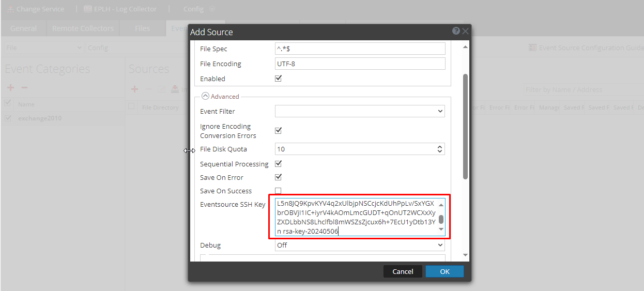Image resolution: width=644 pixels, height=291 pixels.
Task: Click the OK button
Action: pos(444,271)
